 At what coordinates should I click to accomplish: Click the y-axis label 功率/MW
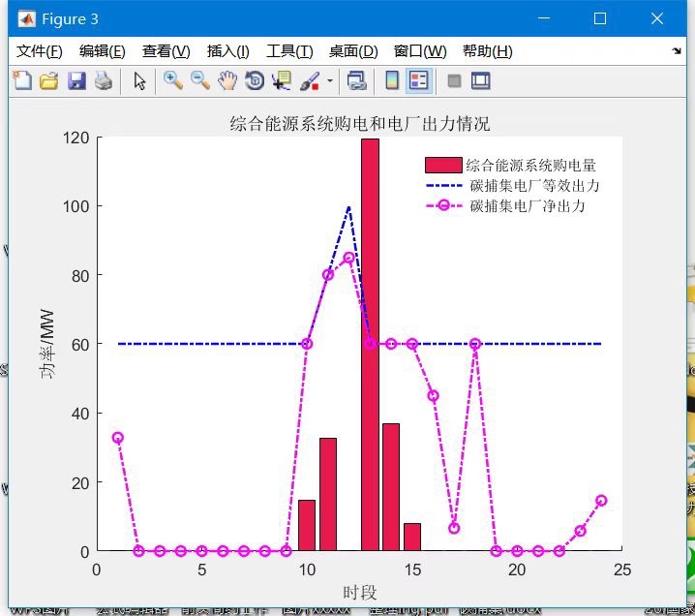(x=46, y=344)
